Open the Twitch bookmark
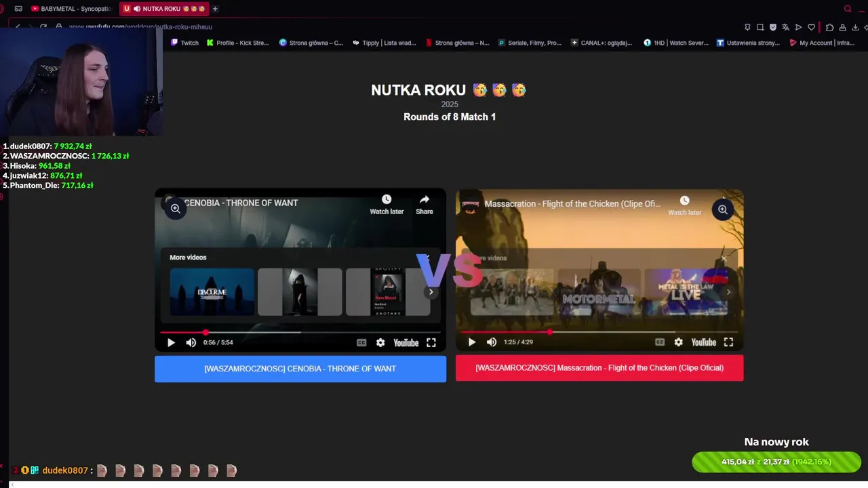This screenshot has width=868, height=488. click(184, 43)
